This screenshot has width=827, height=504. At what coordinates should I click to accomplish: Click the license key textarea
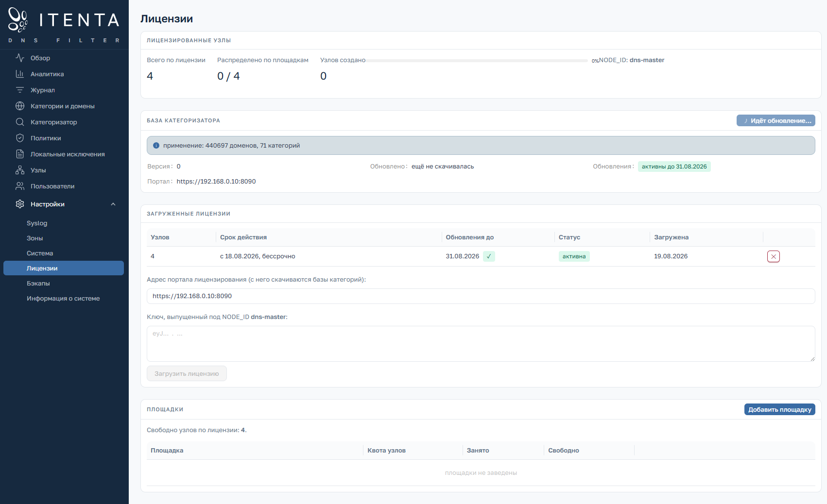click(481, 344)
